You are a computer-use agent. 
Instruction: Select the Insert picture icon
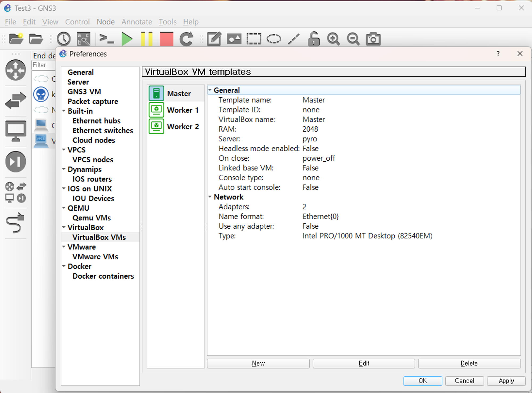[234, 39]
